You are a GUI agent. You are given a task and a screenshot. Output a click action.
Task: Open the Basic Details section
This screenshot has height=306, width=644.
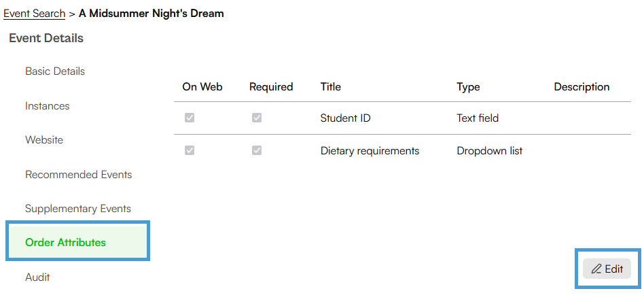pyautogui.click(x=55, y=71)
